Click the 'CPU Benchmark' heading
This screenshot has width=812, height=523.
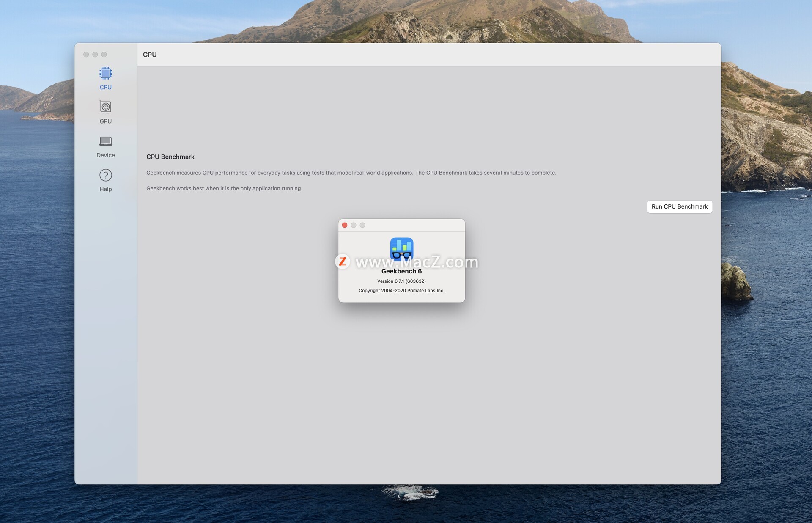click(x=170, y=157)
